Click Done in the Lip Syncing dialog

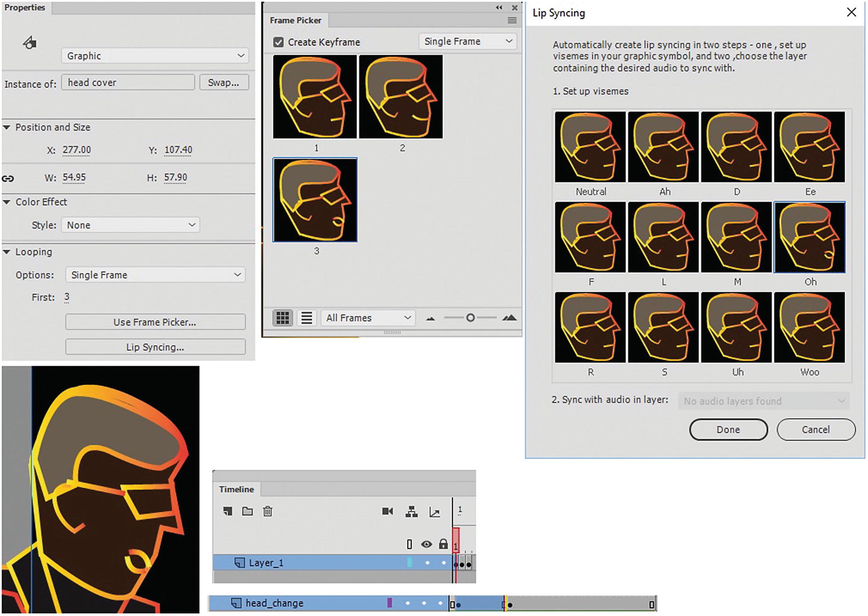pos(728,429)
